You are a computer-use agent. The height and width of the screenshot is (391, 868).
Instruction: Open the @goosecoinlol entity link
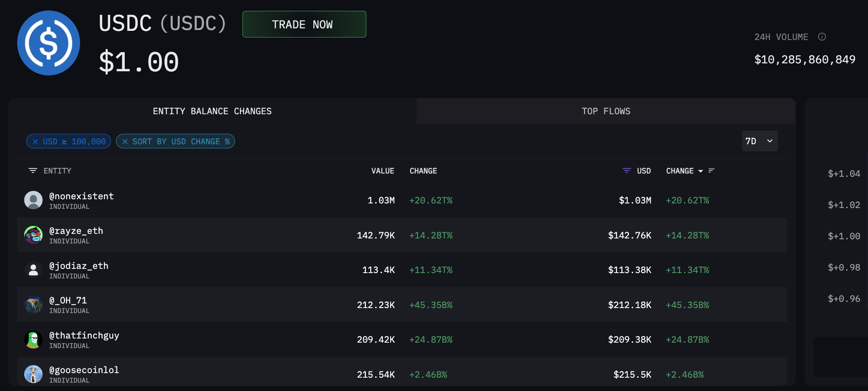84,370
